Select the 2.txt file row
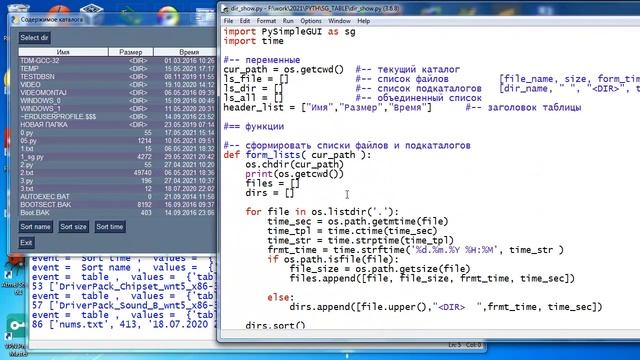Image resolution: width=640 pixels, height=360 pixels. tap(118, 173)
